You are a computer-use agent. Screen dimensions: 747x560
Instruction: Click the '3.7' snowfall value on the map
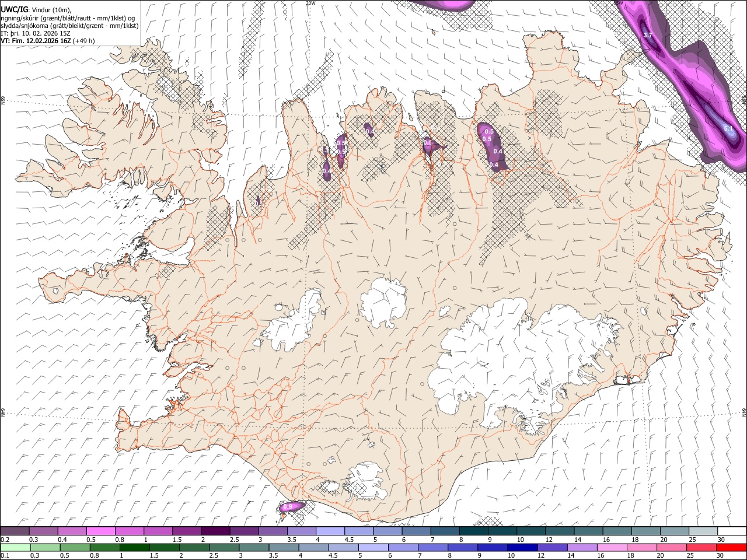click(x=647, y=36)
